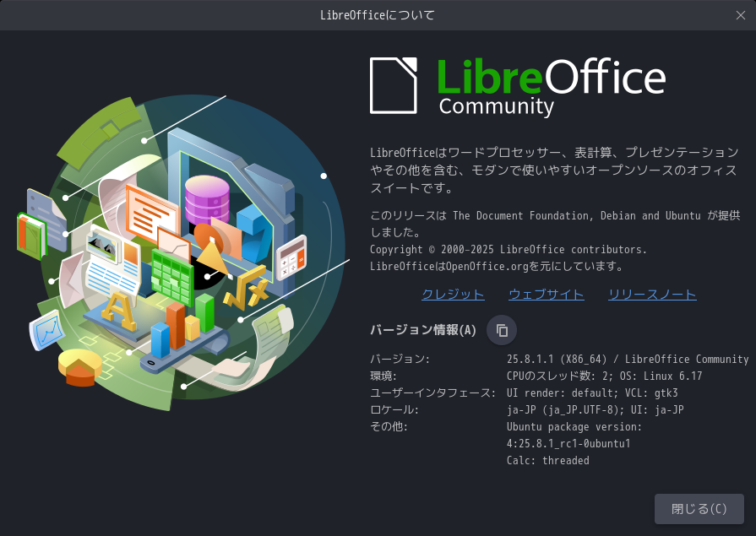Click the バージョン: label
This screenshot has width=756, height=536.
pyautogui.click(x=400, y=359)
